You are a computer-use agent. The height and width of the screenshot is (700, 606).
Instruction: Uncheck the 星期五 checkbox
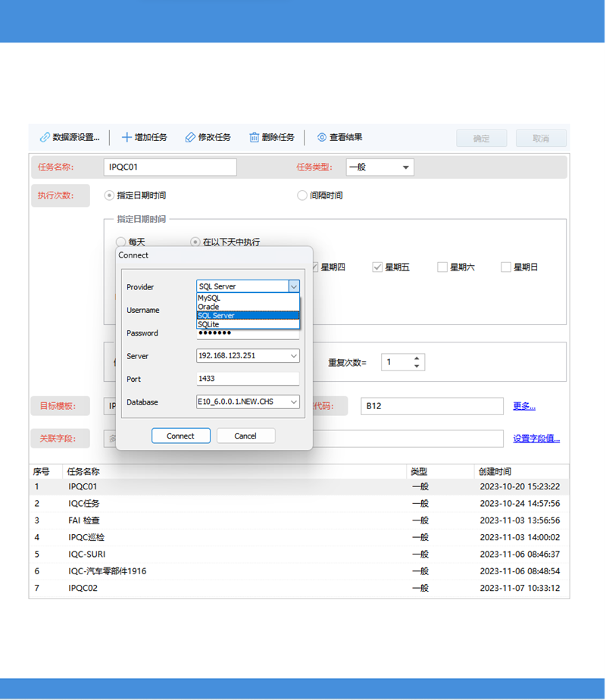point(376,267)
